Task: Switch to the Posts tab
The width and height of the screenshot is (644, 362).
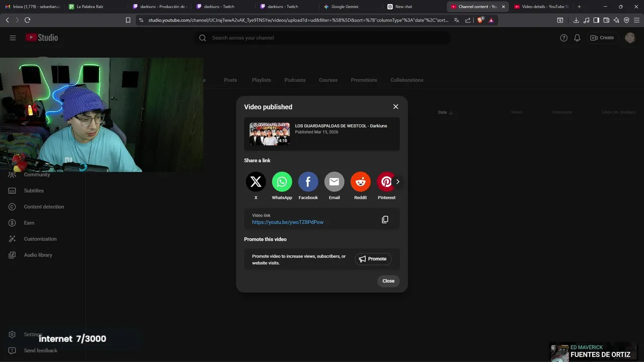Action: pos(230,80)
